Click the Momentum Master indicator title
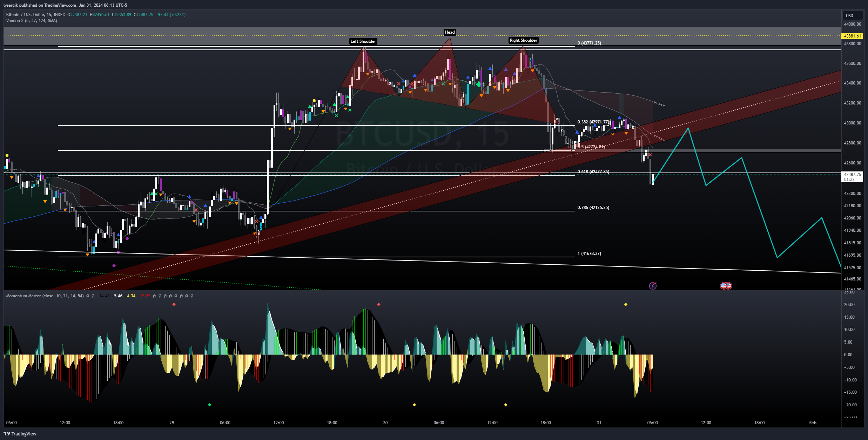868x440 pixels. pos(45,296)
